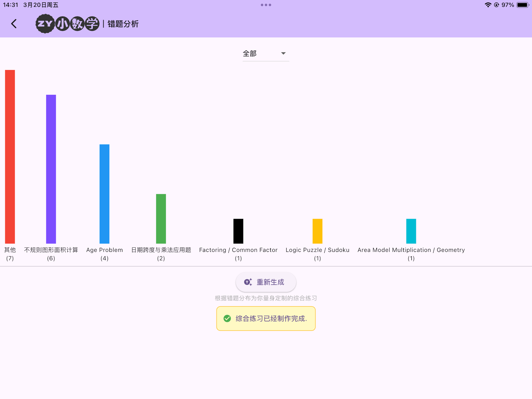532x399 pixels.
Task: Tap the Wi-Fi status icon
Action: point(488,5)
